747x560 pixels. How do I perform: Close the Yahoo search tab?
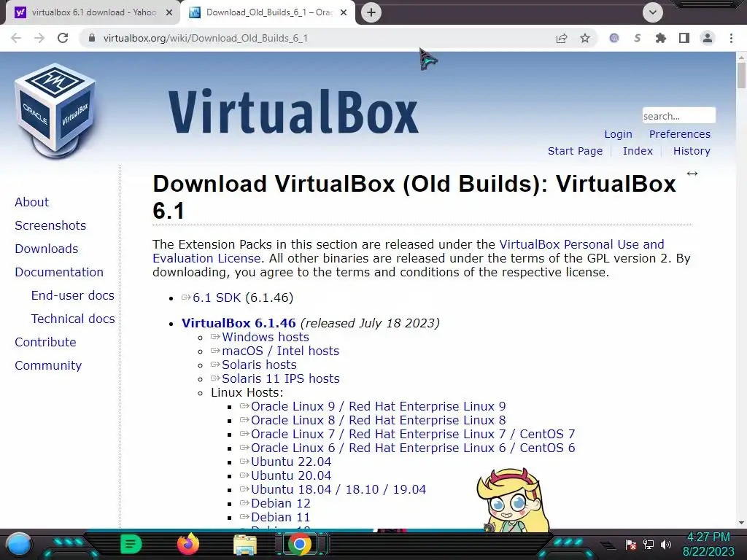169,12
